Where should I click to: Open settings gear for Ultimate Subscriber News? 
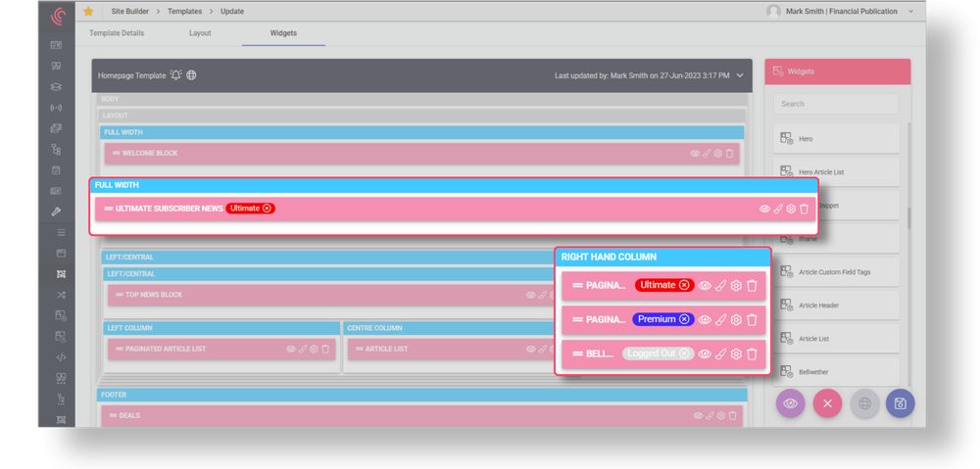[x=791, y=210]
